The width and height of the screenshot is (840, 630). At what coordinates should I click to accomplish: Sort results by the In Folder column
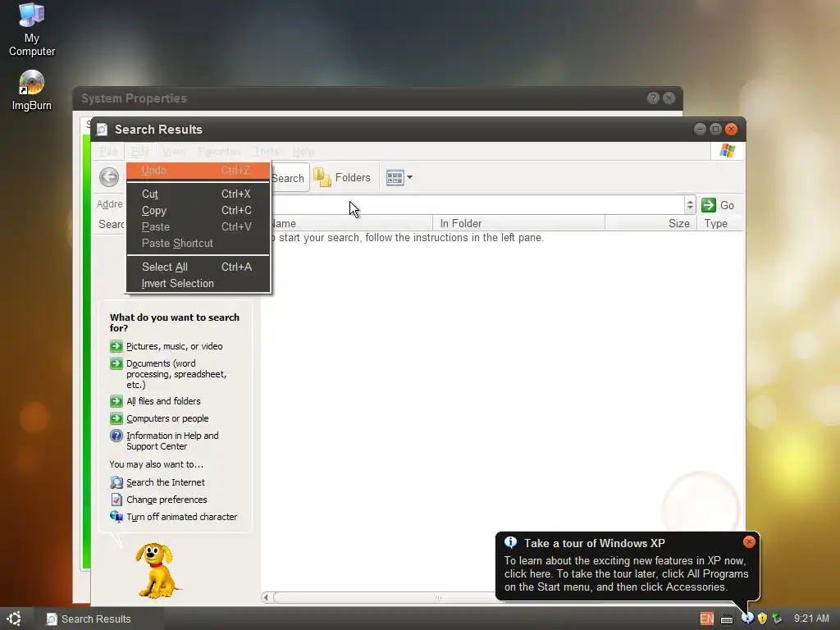pyautogui.click(x=518, y=223)
